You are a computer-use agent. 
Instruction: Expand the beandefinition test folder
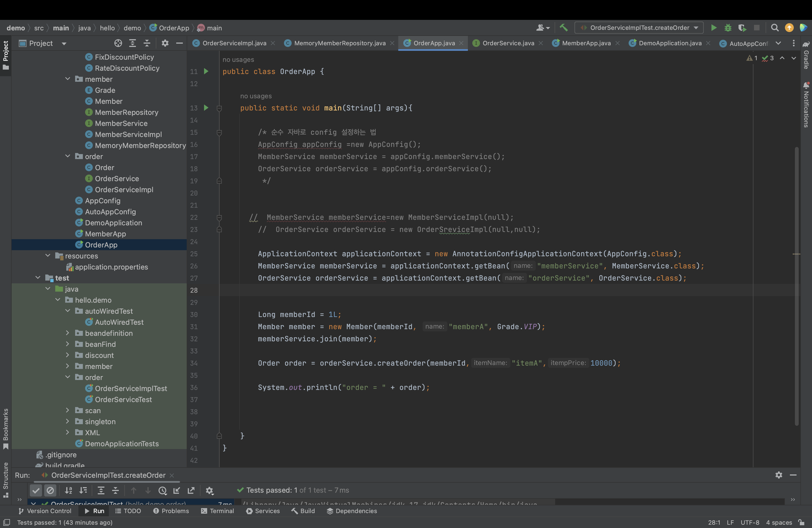pyautogui.click(x=68, y=333)
